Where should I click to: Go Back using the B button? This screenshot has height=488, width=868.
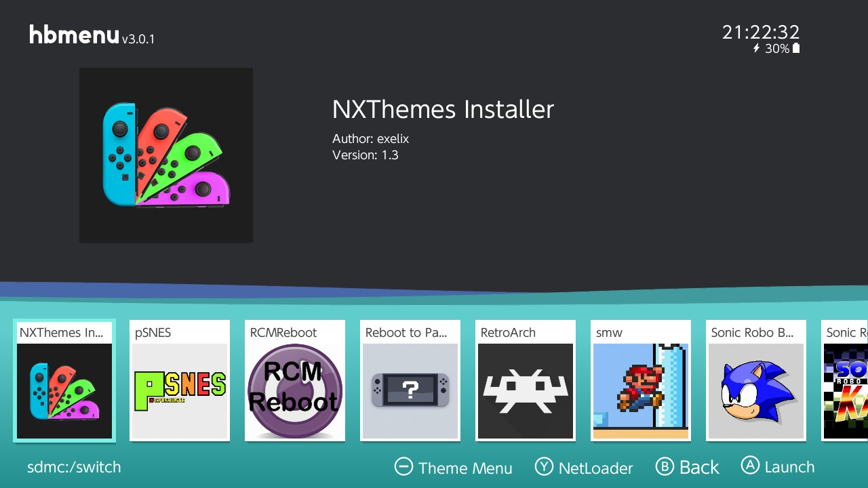click(x=688, y=468)
